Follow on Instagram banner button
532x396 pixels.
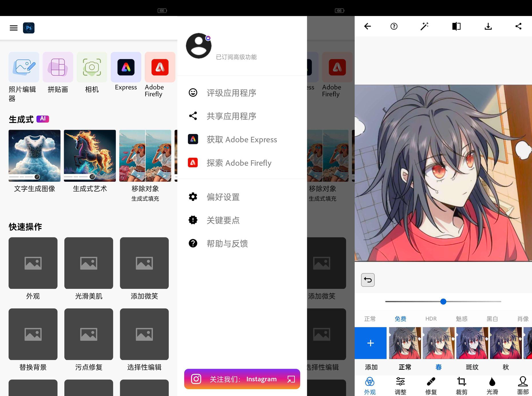pyautogui.click(x=242, y=379)
